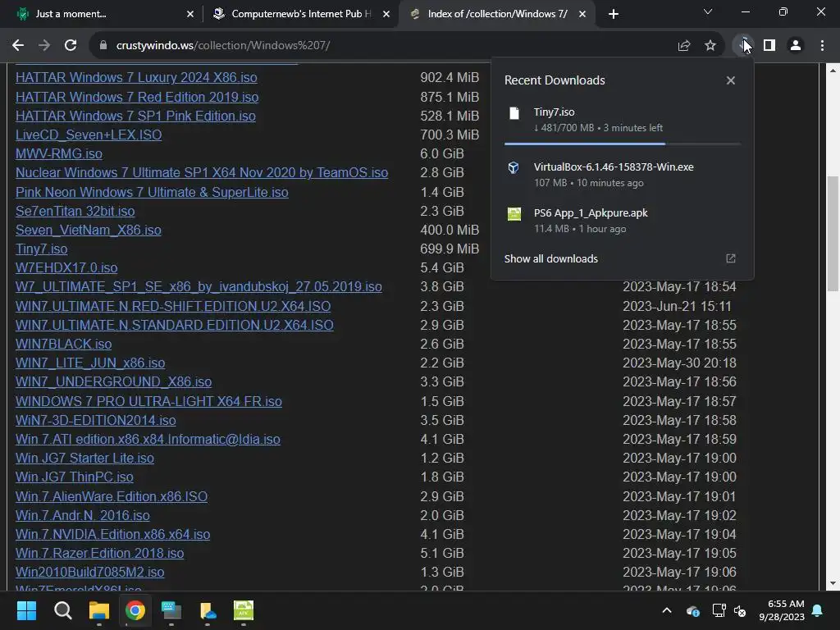Open the downloads page via the external-link icon
Viewport: 840px width, 630px height.
[x=731, y=258]
